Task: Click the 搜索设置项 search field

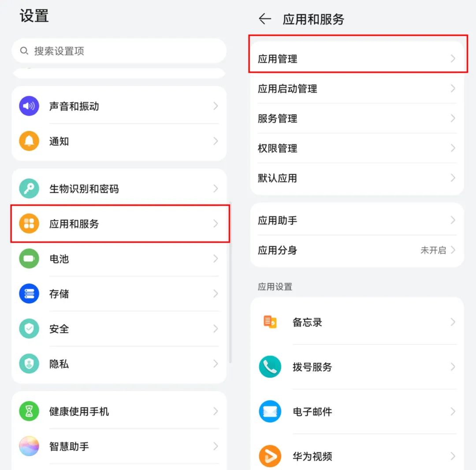Action: pos(119,51)
